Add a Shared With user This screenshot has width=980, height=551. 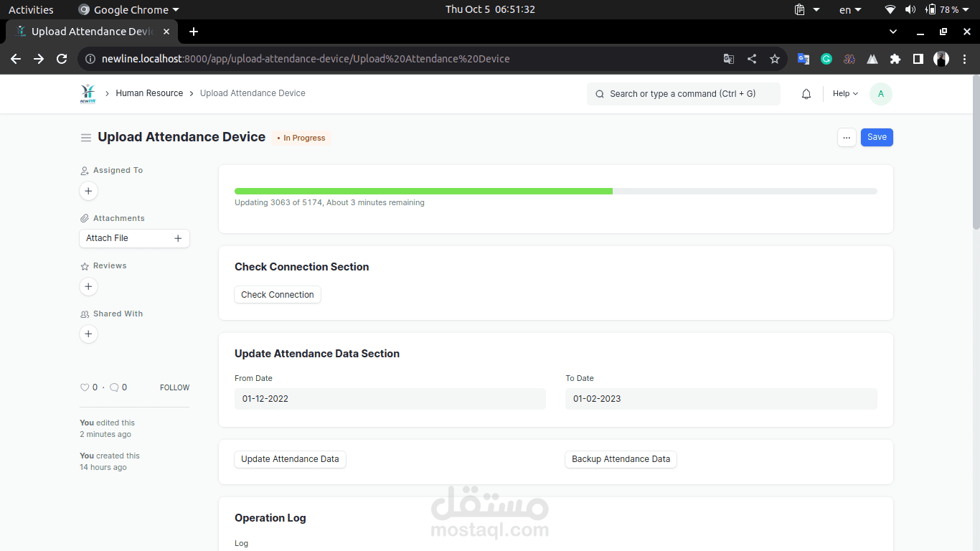[88, 334]
